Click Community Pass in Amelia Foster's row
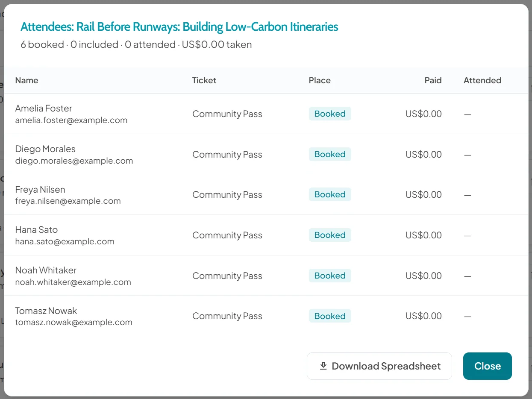The height and width of the screenshot is (399, 532). pyautogui.click(x=227, y=114)
